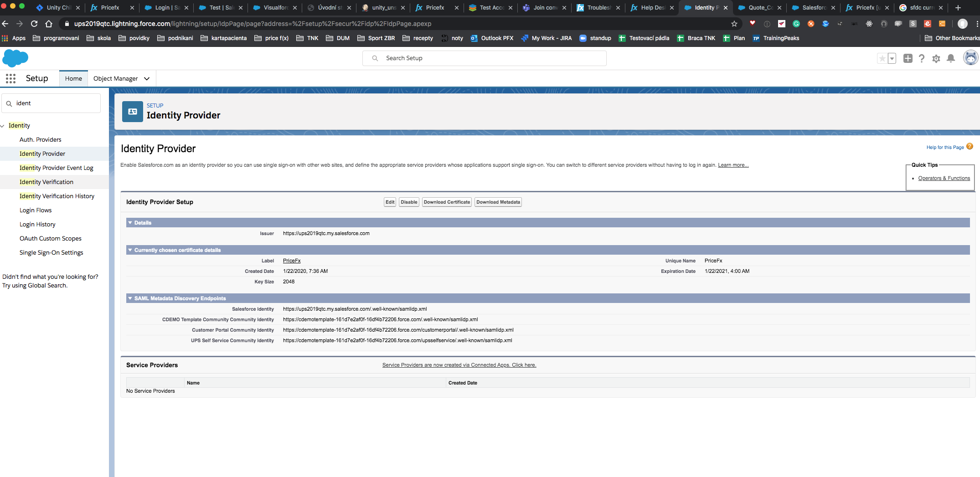The image size is (980, 477).
Task: Toggle the bookmark star in address bar
Action: click(x=733, y=24)
